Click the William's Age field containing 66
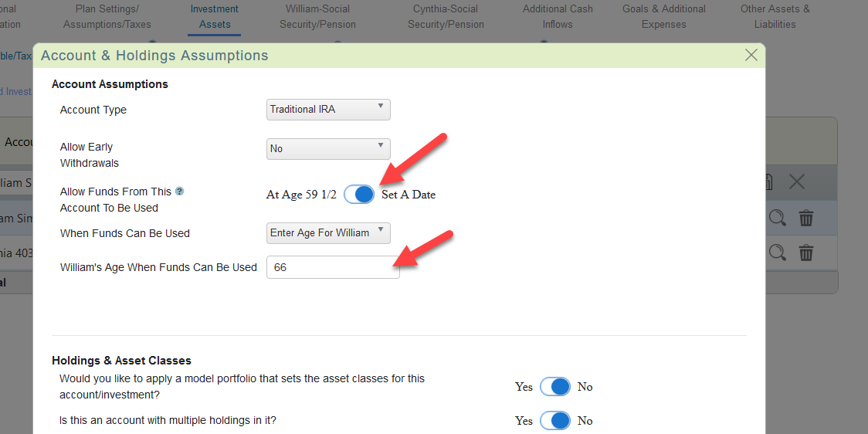The width and height of the screenshot is (868, 434). tap(333, 267)
